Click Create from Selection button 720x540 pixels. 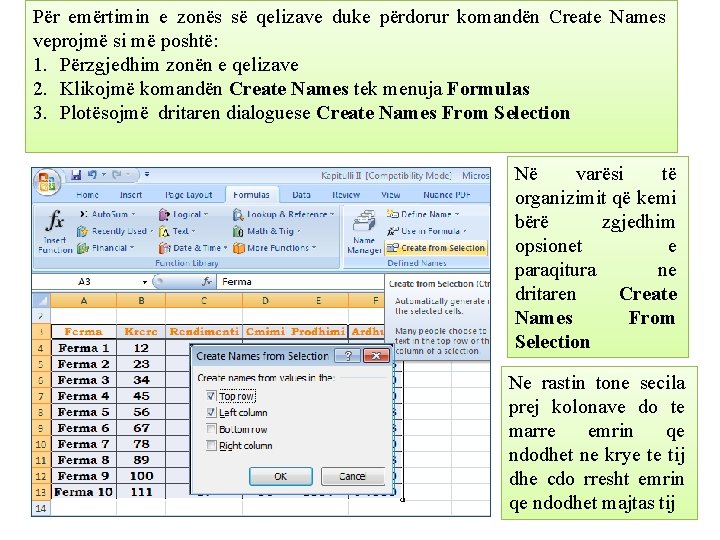click(x=436, y=248)
